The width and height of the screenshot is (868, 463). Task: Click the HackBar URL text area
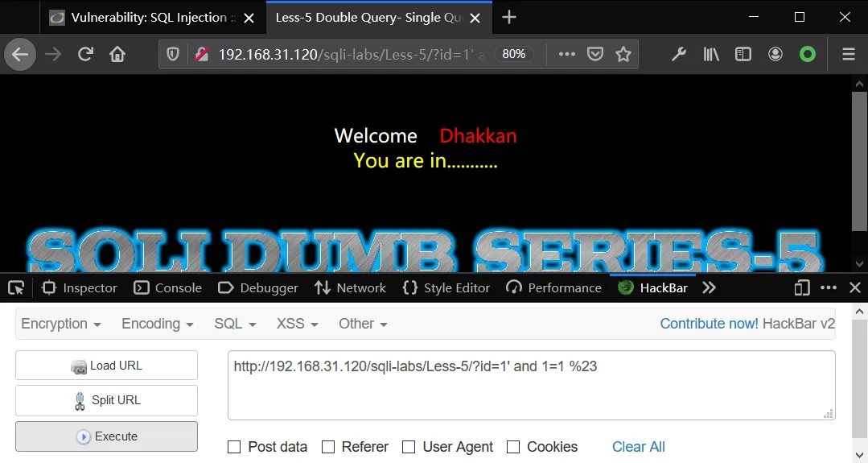532,386
